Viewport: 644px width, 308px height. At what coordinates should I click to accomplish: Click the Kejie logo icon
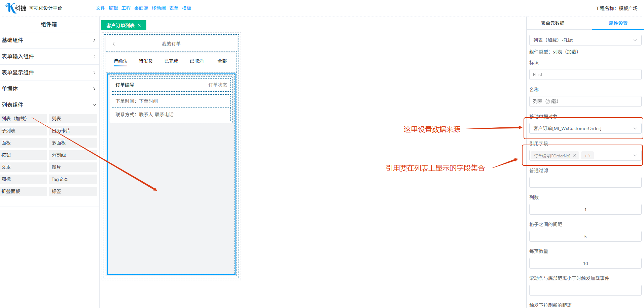click(x=10, y=8)
